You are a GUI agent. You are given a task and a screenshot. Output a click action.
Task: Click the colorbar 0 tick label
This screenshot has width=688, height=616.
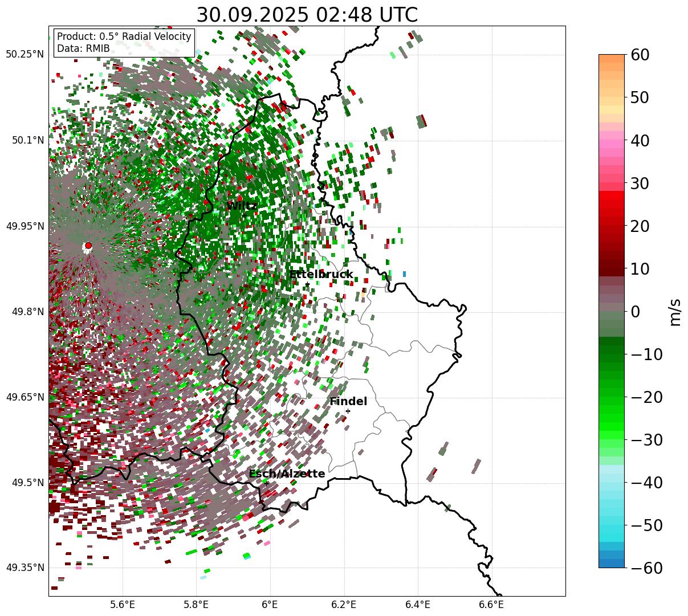click(635, 312)
